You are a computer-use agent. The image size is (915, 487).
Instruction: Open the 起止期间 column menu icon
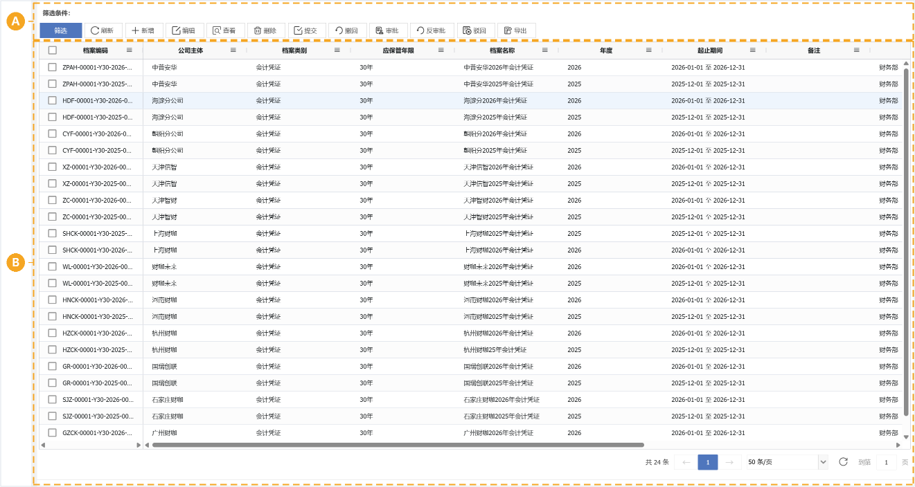tap(753, 50)
